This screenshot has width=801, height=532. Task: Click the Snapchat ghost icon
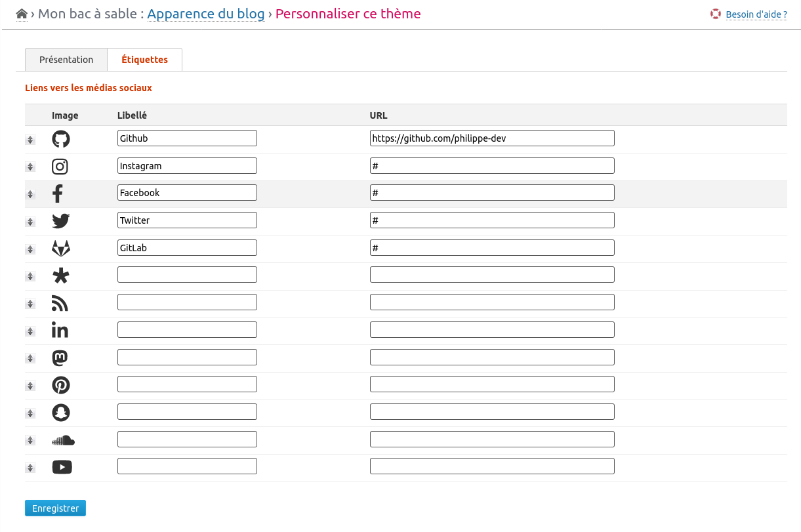point(61,413)
